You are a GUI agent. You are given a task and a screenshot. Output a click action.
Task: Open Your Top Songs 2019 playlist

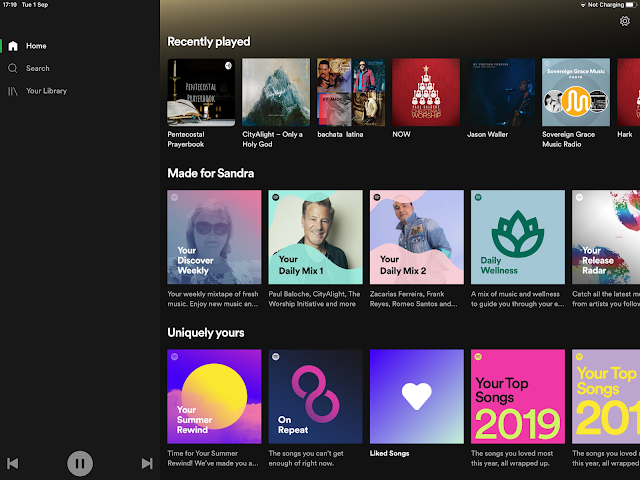518,396
